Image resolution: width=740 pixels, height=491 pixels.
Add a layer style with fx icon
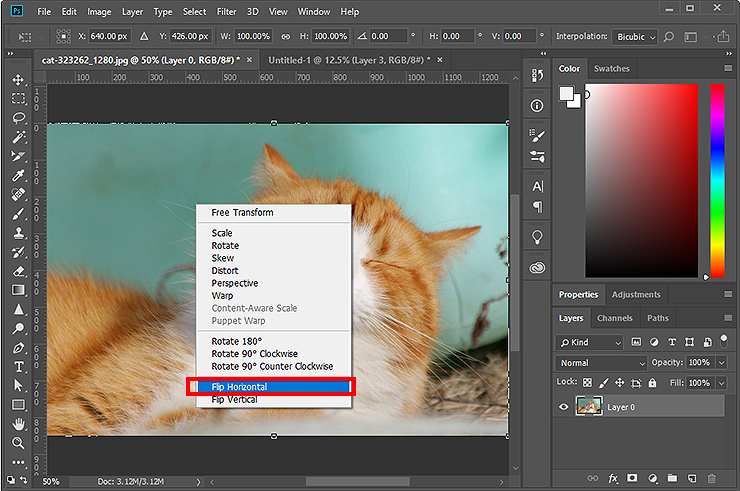pyautogui.click(x=613, y=478)
